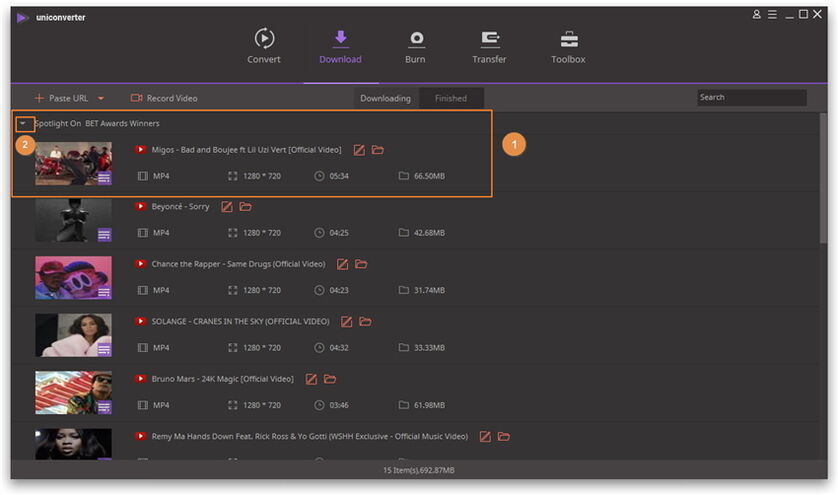Click YouTube icon beside Beyoncé Sorry
The width and height of the screenshot is (838, 495).
tap(141, 206)
